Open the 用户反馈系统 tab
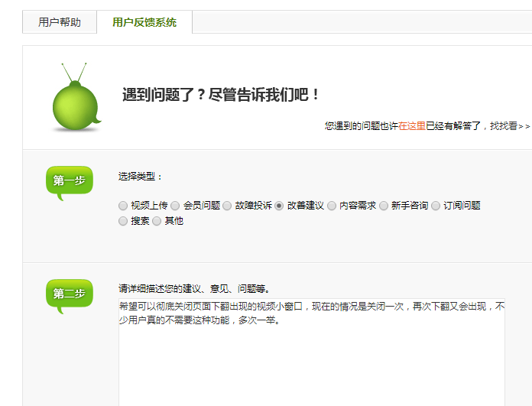 (x=144, y=22)
